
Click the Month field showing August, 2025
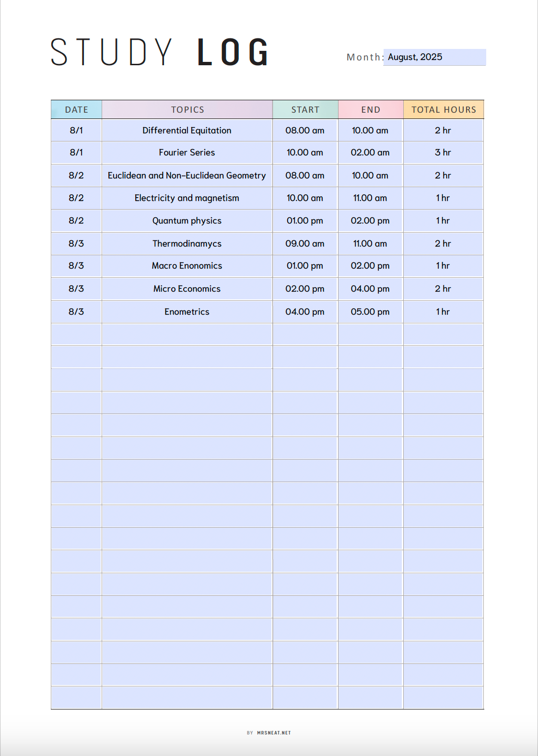pos(434,57)
